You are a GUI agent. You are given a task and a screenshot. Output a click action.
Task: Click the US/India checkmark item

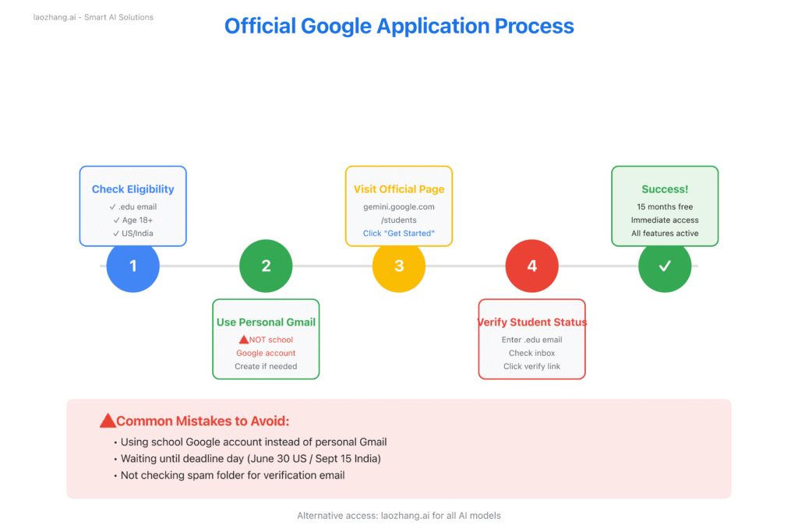coord(132,233)
